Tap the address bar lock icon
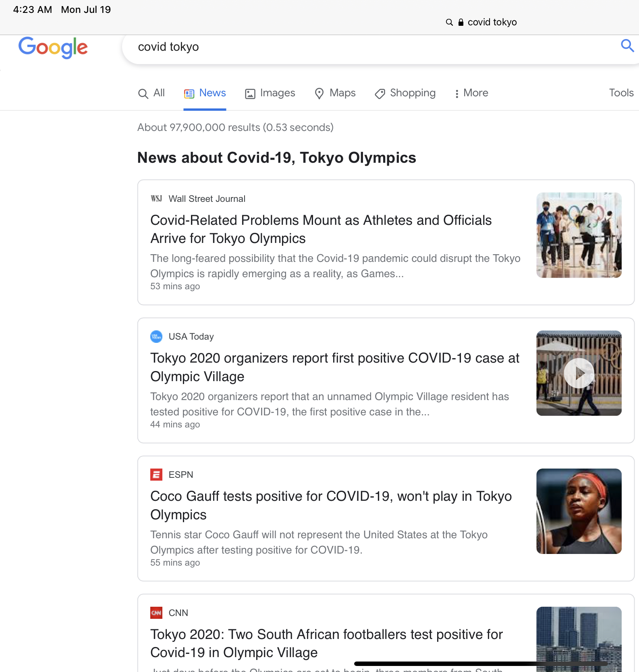This screenshot has width=639, height=672. 461,22
